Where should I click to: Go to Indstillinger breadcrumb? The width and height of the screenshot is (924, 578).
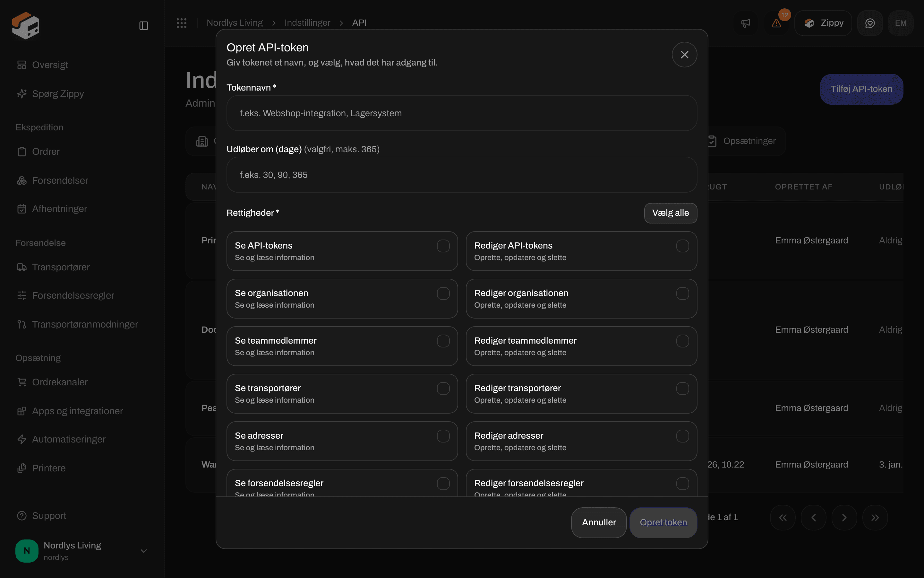(x=307, y=23)
